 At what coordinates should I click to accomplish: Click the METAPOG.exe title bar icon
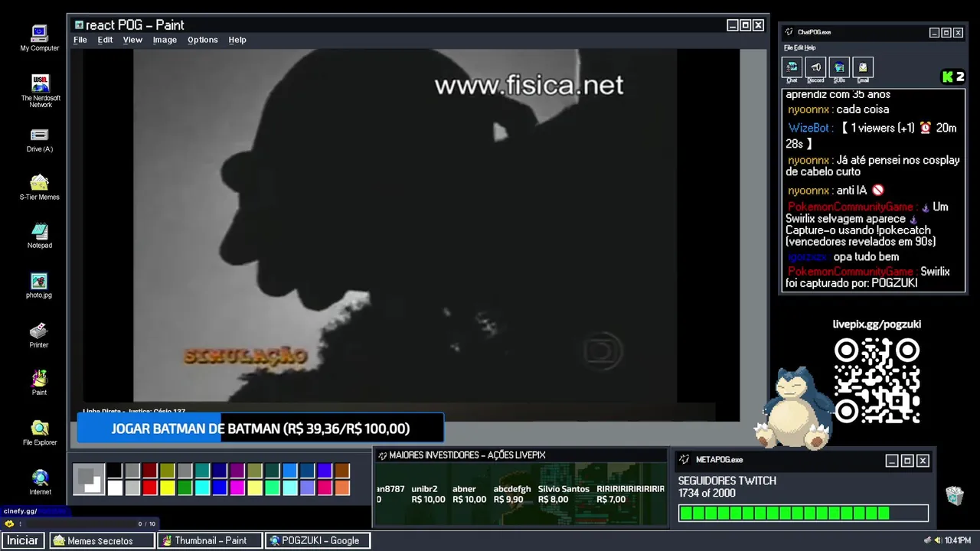pos(684,459)
